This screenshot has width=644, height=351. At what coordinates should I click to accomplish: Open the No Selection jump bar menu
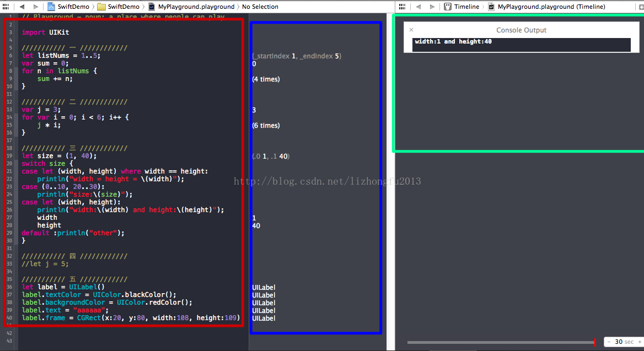tap(260, 7)
